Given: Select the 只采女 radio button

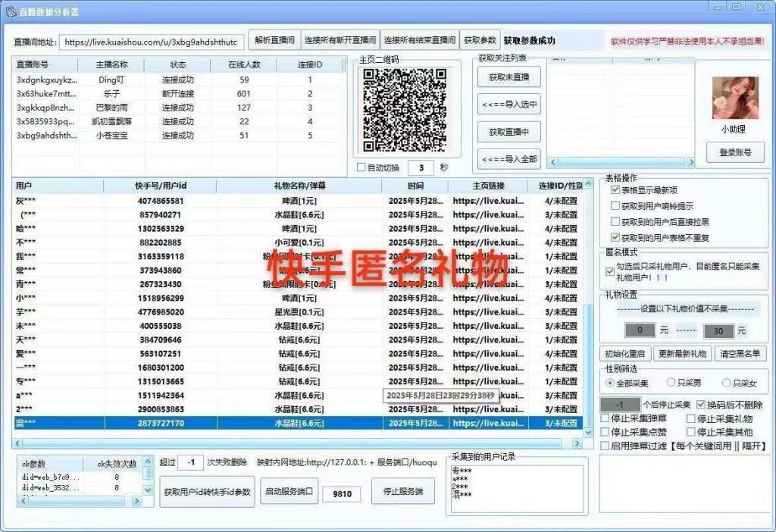Looking at the screenshot, I should pos(726,383).
